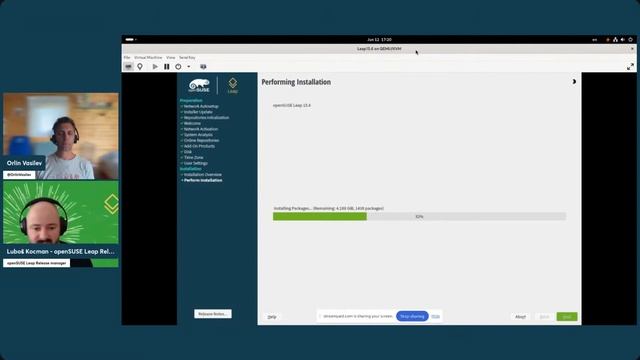Show virtual hardware details lightbulb icon
This screenshot has height=360, width=640.
point(140,67)
